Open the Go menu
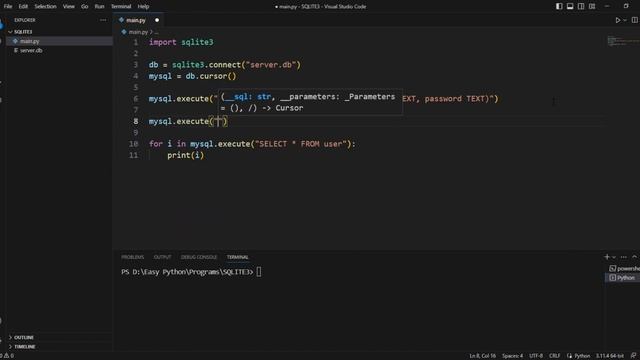 84,7
